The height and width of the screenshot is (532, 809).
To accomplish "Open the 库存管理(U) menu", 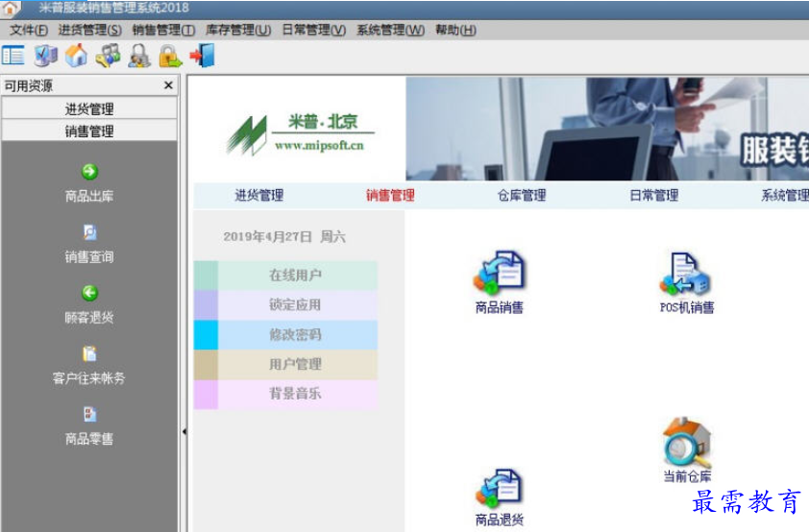I will click(x=238, y=30).
